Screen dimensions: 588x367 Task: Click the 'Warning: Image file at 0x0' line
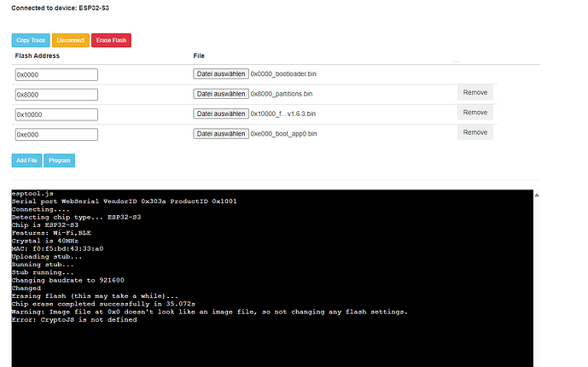tap(210, 312)
